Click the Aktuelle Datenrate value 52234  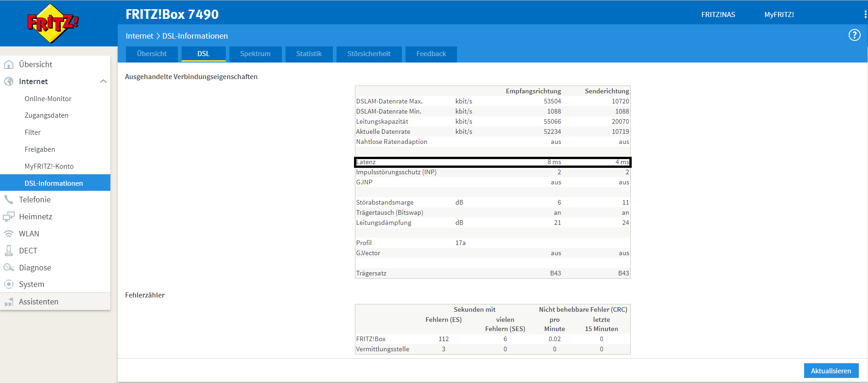[x=552, y=131]
